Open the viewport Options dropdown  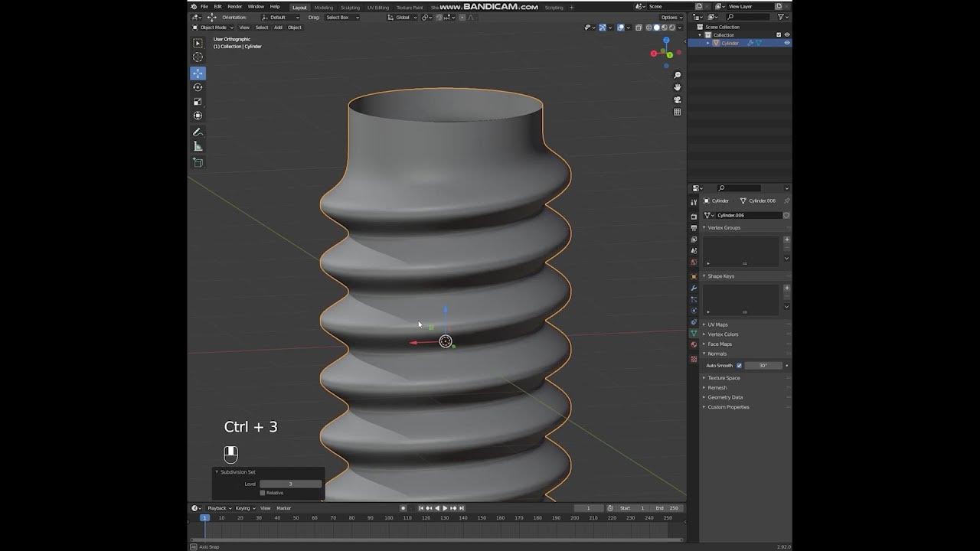click(671, 17)
